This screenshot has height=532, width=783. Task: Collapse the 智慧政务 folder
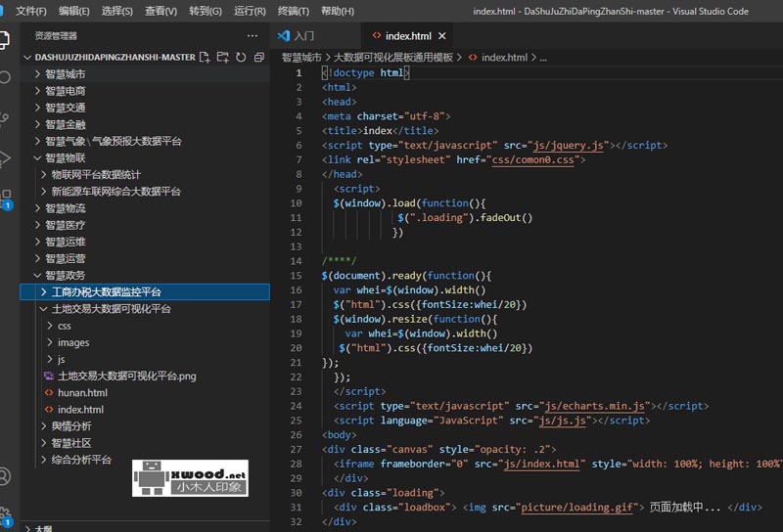pos(145,275)
